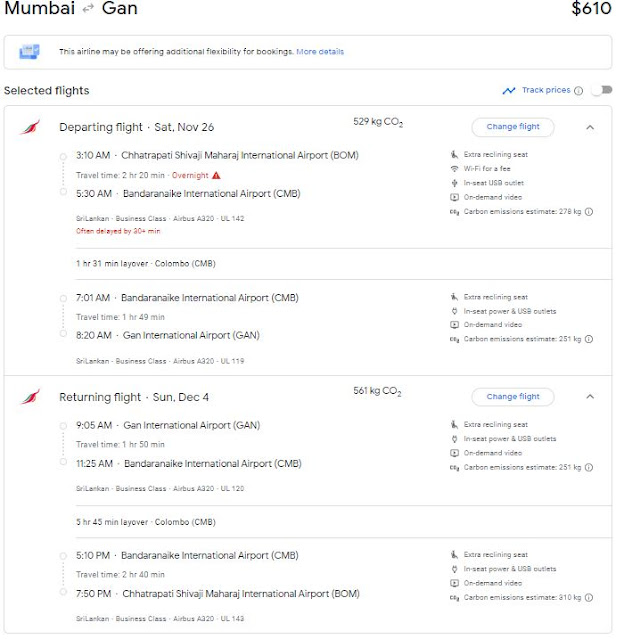Click the 278 kg carbon estimate info icon
624x639 pixels.
[589, 212]
